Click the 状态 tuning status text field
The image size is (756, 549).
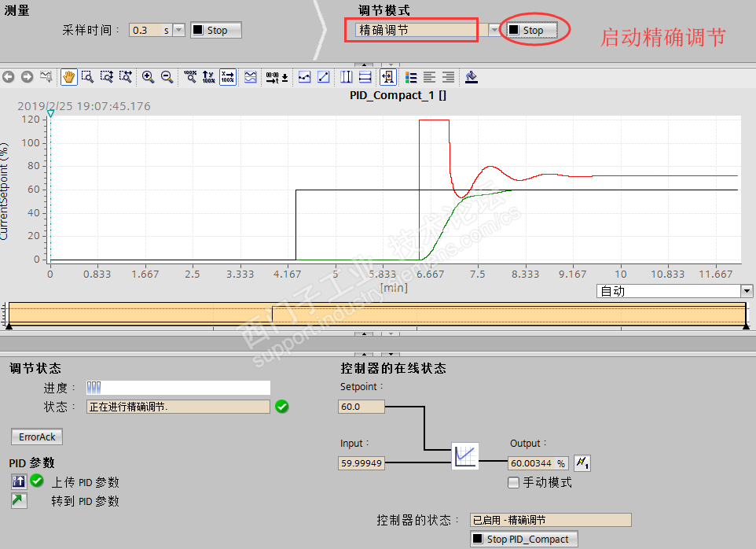[178, 407]
